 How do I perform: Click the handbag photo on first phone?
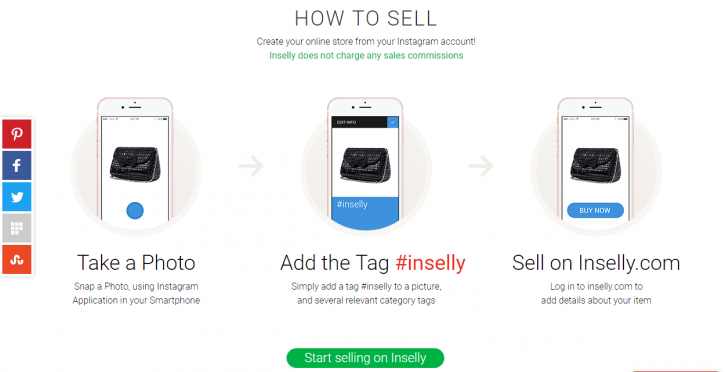click(x=136, y=164)
